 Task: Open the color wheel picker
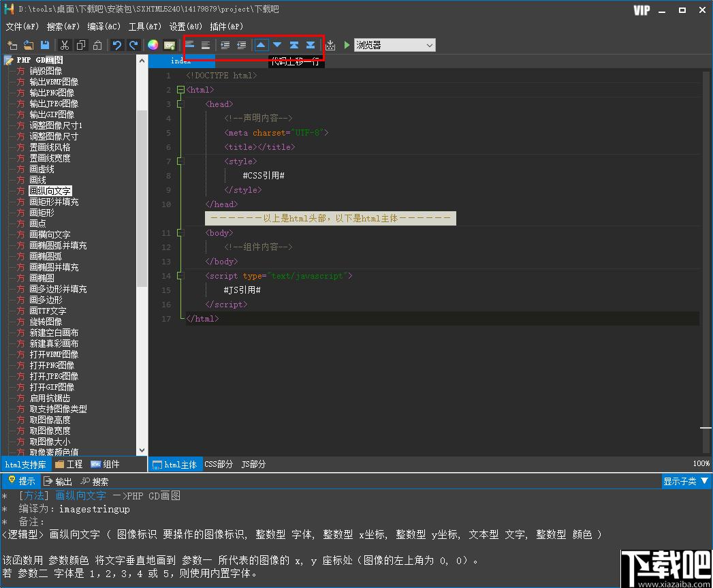coord(153,45)
